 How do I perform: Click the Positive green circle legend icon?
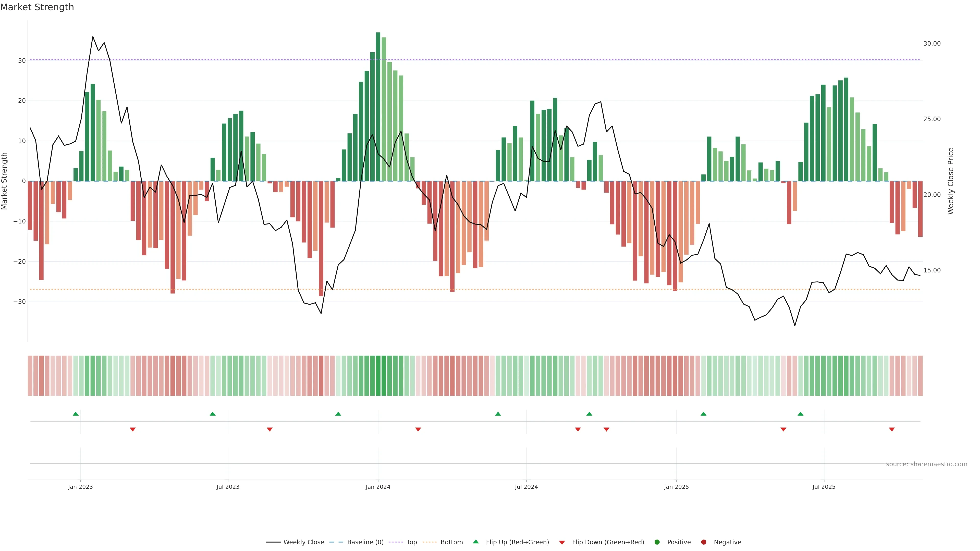tap(657, 542)
